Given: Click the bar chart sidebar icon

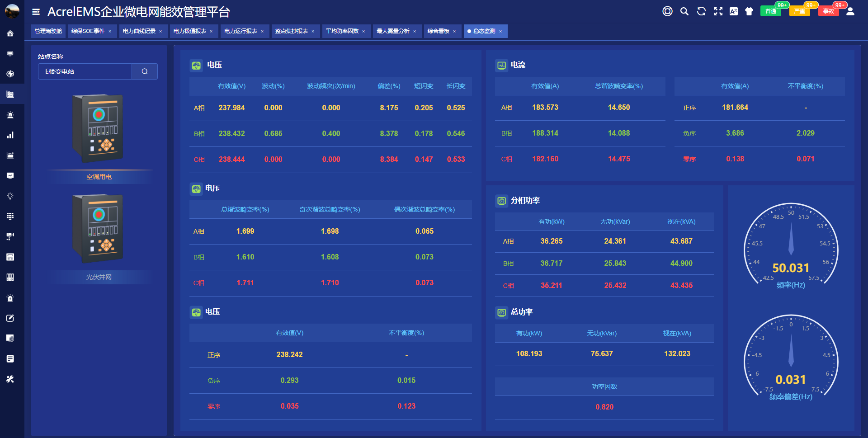Looking at the screenshot, I should (x=10, y=135).
